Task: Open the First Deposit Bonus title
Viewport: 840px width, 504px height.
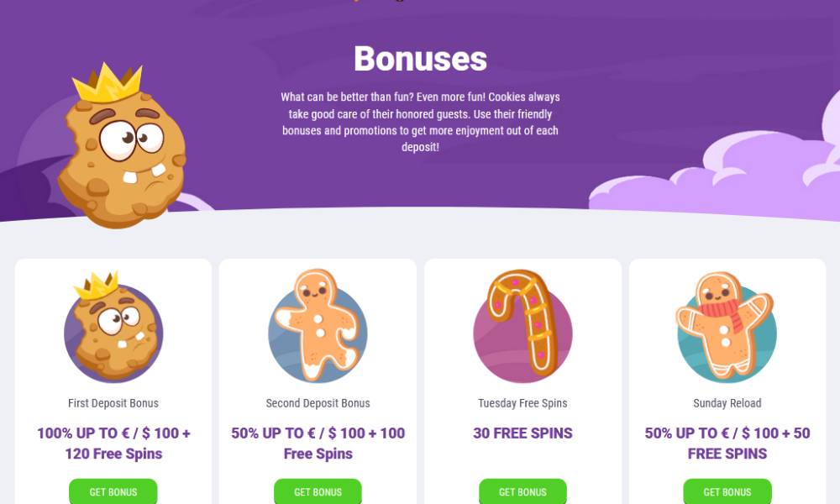Action: pyautogui.click(x=113, y=403)
